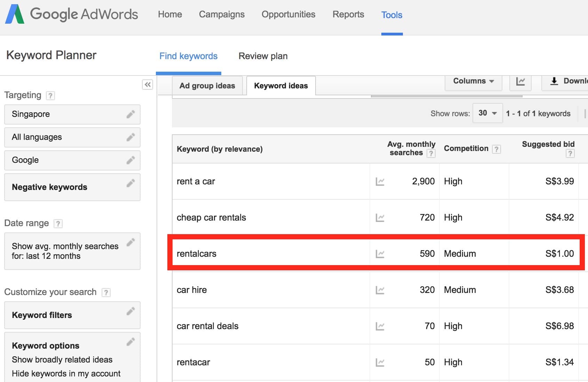Screen dimensions: 588x382
Task: Edit the Google network setting pencil
Action: (130, 160)
